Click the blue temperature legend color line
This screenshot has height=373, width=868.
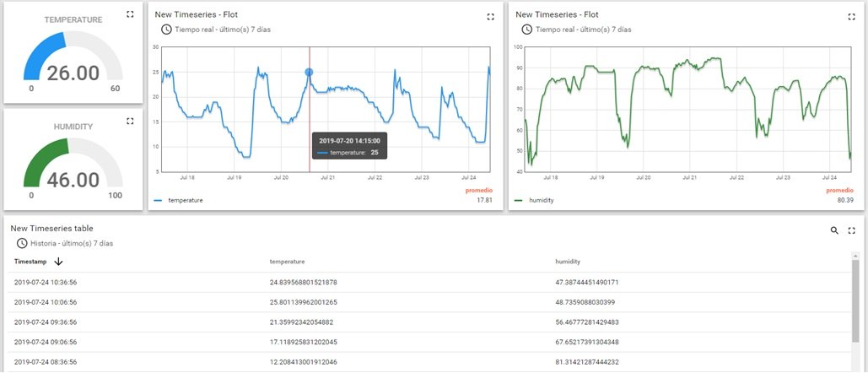click(x=158, y=200)
